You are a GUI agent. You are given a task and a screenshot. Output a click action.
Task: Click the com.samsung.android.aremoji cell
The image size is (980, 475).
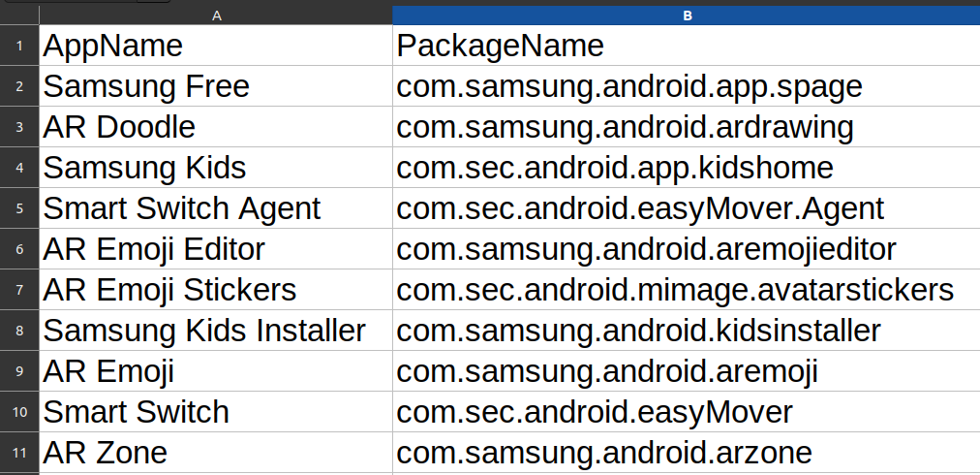pyautogui.click(x=686, y=371)
